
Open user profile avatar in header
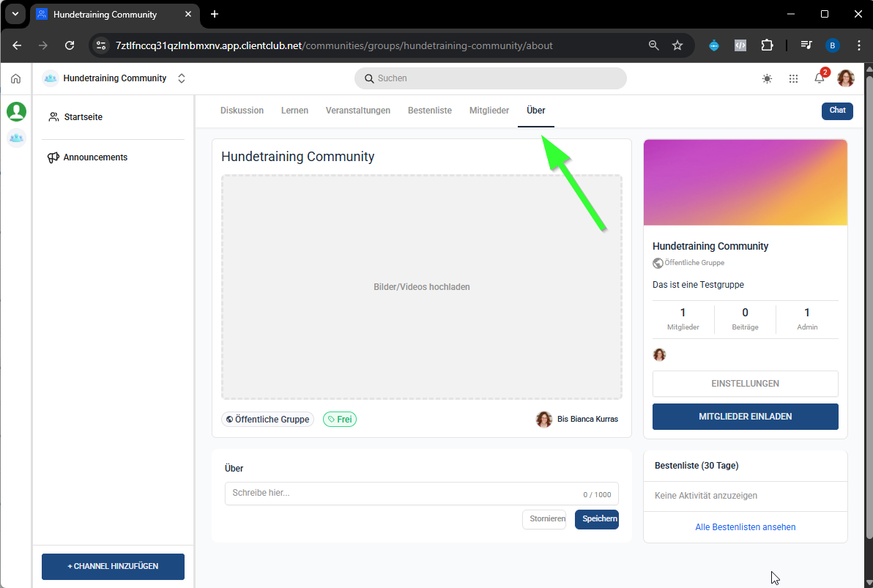(x=846, y=78)
